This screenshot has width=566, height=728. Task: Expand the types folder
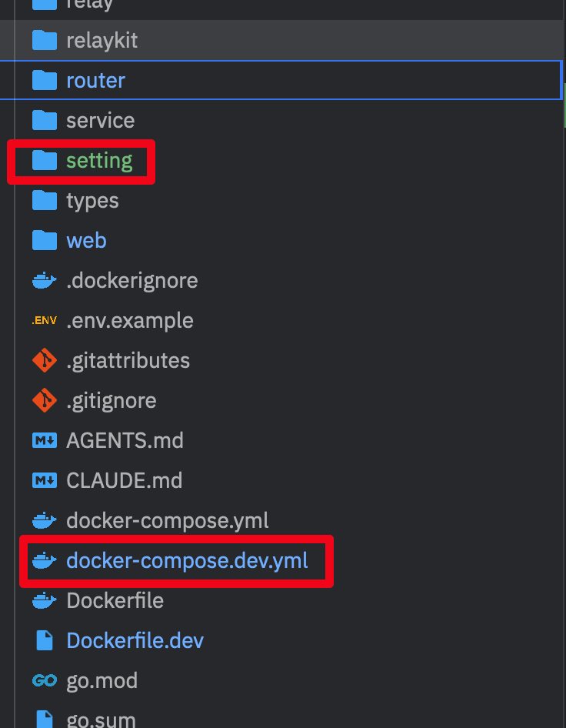click(x=281, y=200)
